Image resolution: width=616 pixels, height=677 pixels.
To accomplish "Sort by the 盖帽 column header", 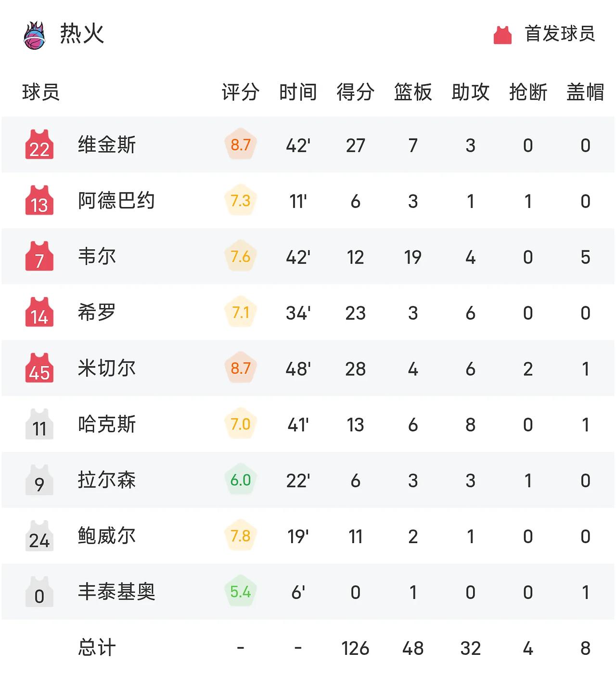I will (585, 91).
